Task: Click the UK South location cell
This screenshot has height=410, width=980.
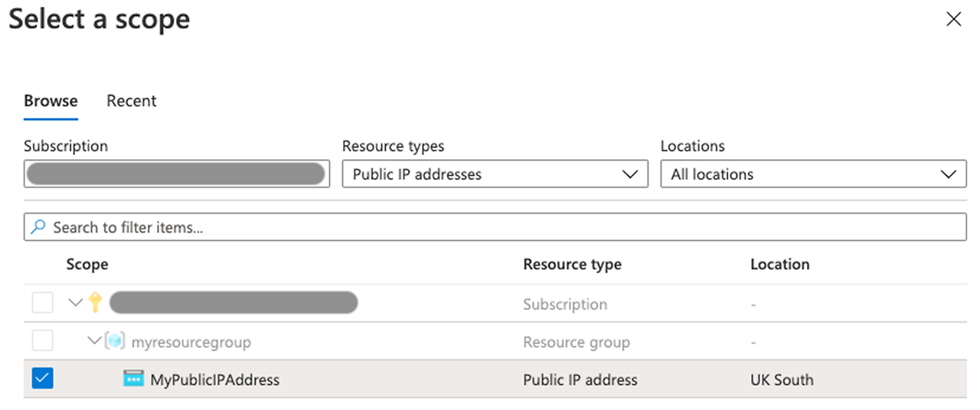Action: coord(782,379)
